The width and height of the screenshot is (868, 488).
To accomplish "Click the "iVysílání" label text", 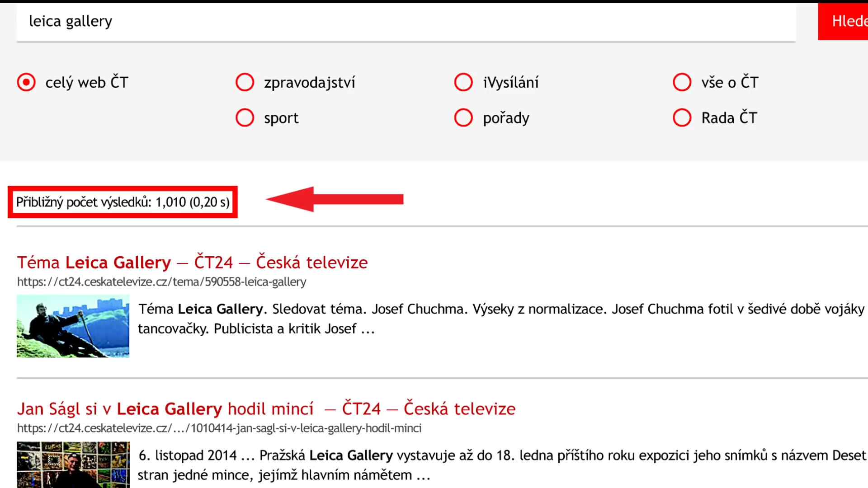I will 511,83.
